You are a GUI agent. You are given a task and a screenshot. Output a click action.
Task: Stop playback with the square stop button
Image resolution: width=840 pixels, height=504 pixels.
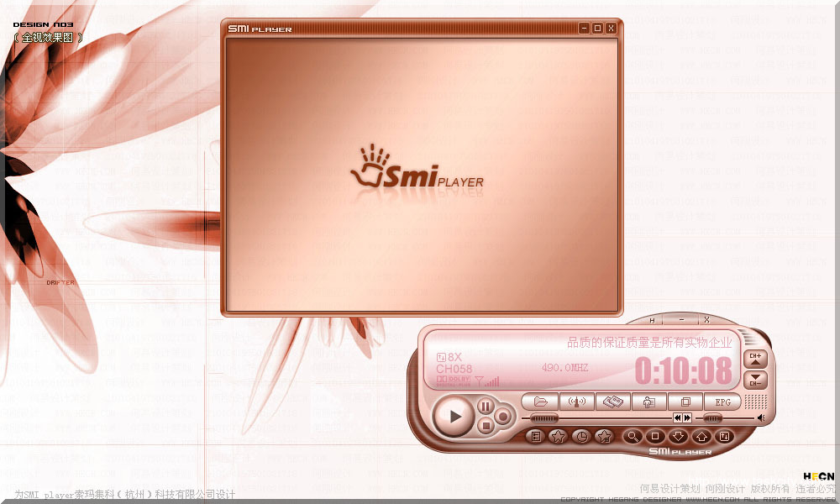[x=486, y=426]
